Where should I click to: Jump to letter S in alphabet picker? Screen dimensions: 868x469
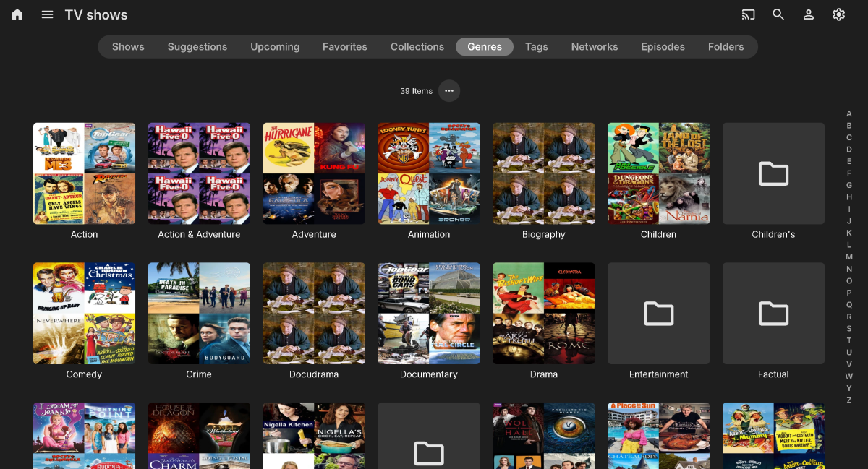[849, 328]
